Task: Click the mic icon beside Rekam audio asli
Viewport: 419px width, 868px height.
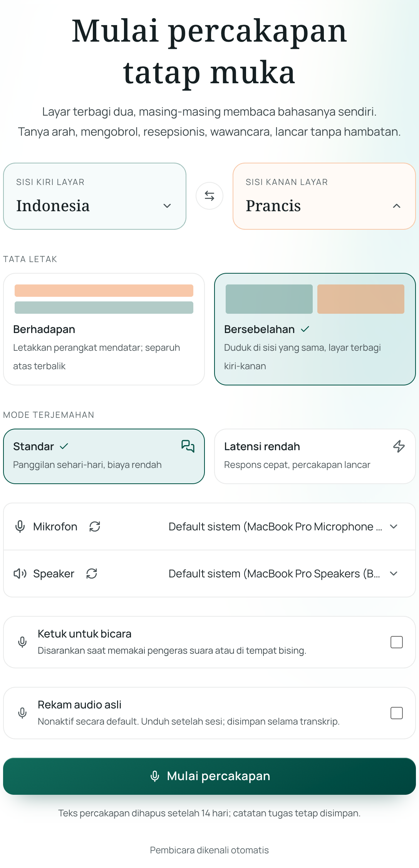Action: 22,713
